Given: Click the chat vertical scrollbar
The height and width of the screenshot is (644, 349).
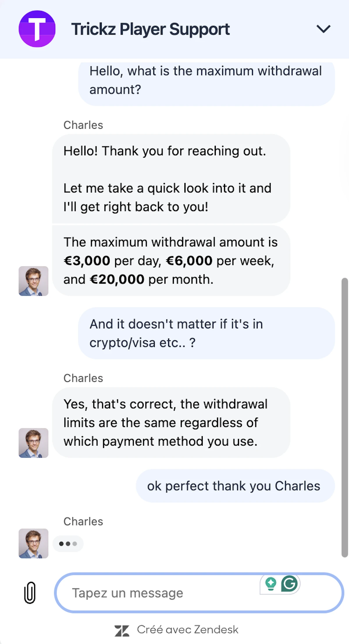Looking at the screenshot, I should (x=345, y=417).
